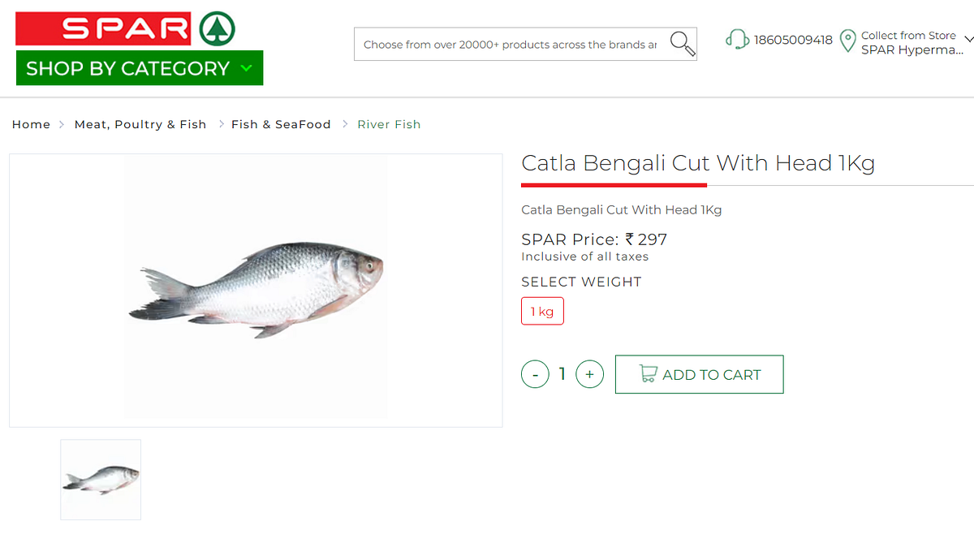Click the ADD TO CART button
Viewport: 974px width, 560px height.
coord(699,374)
